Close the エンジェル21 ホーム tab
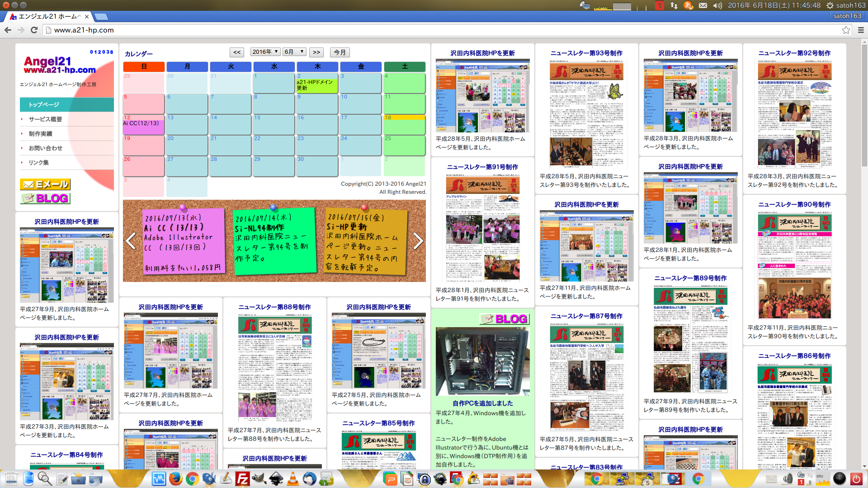The image size is (868, 488). point(87,17)
